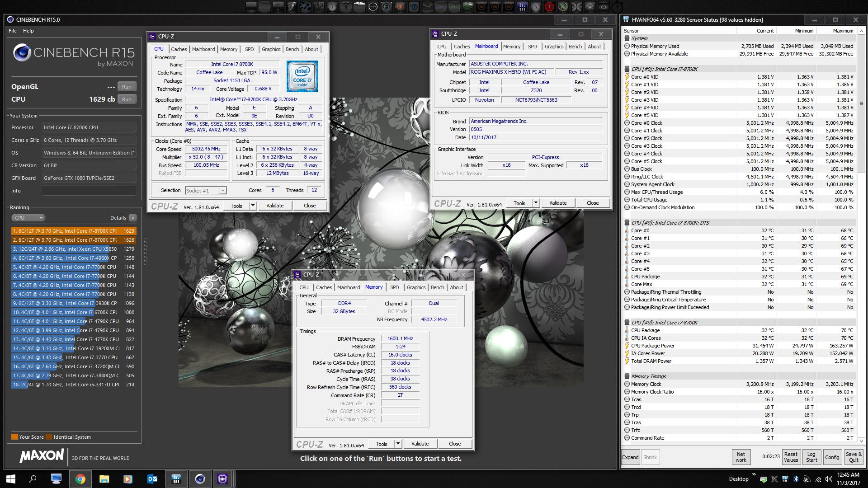Switch to the SPD tab in CPU-Z Memory window
This screenshot has width=868, height=488.
click(x=394, y=287)
